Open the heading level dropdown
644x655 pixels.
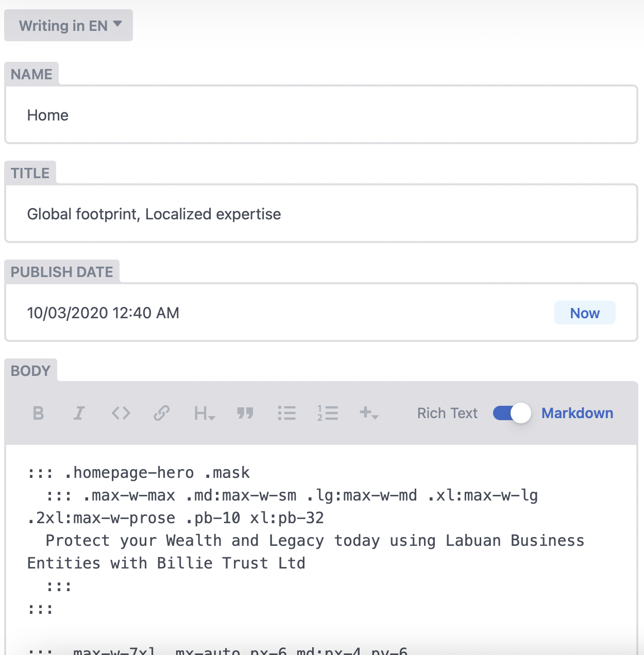coord(204,413)
